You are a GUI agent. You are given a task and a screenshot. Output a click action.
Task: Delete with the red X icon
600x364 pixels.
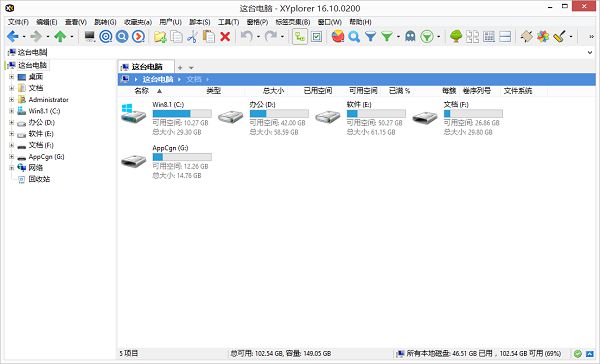[x=225, y=36]
